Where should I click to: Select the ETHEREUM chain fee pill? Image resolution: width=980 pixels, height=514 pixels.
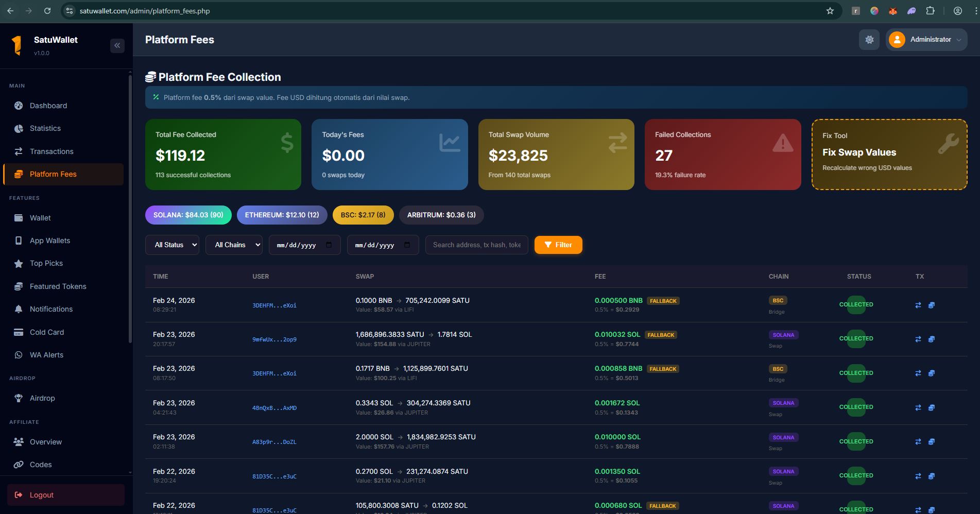click(282, 215)
